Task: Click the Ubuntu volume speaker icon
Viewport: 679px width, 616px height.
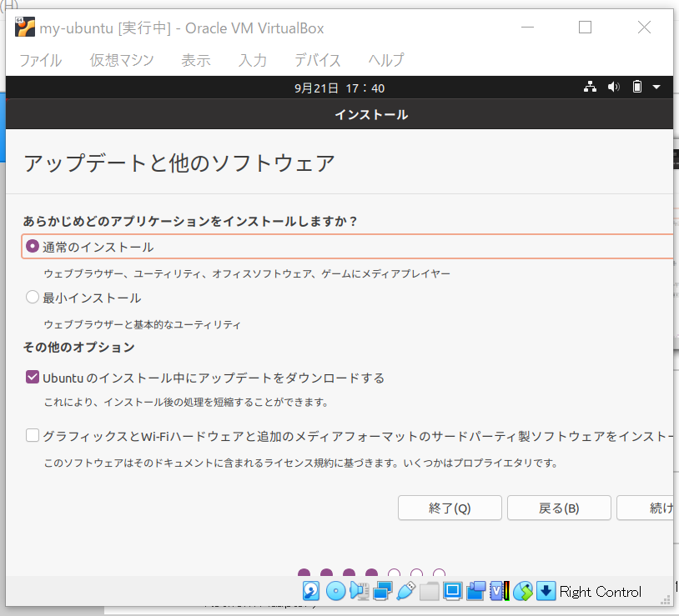Action: click(614, 87)
